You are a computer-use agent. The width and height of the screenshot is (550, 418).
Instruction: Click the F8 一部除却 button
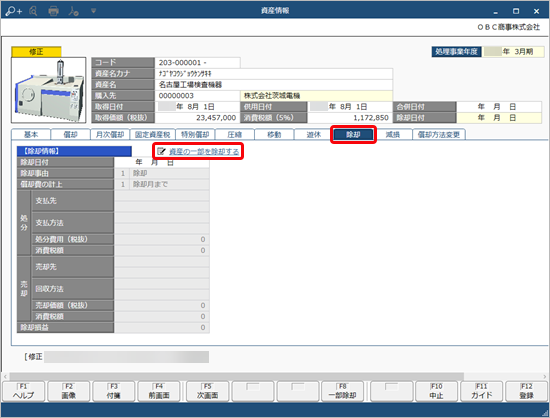coord(342,391)
